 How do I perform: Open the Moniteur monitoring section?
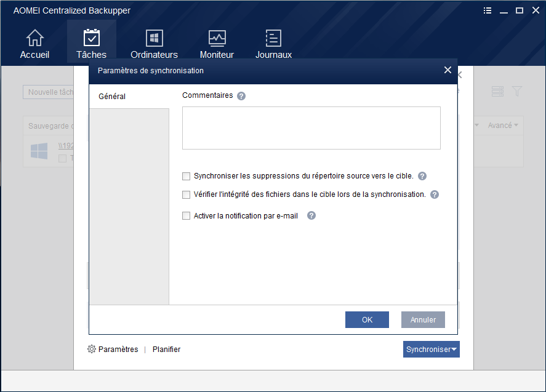pyautogui.click(x=217, y=44)
